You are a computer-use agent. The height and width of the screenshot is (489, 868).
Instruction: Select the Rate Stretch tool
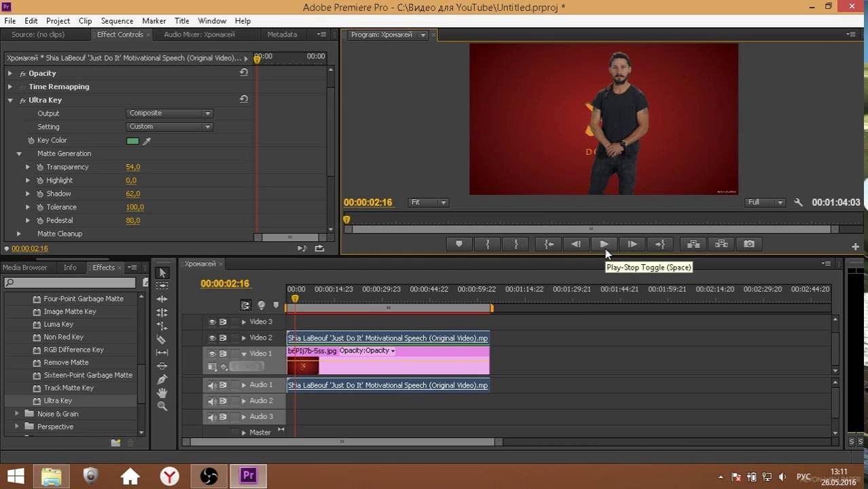coord(162,326)
